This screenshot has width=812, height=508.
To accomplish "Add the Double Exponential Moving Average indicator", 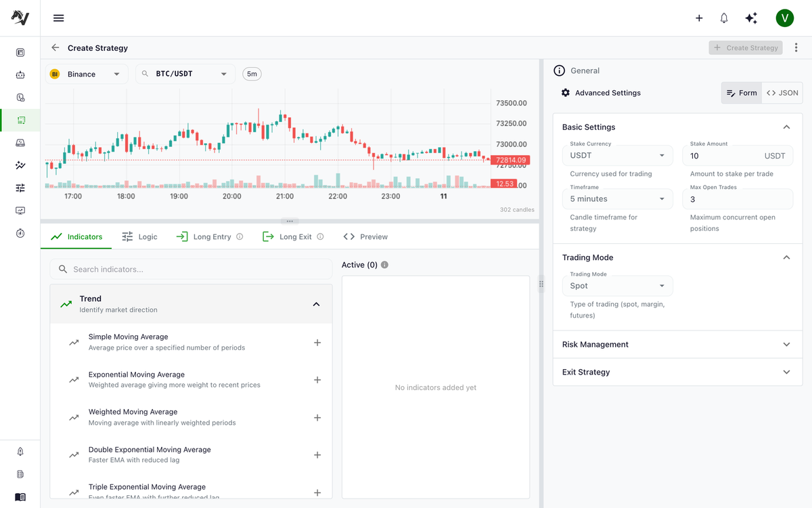I will pyautogui.click(x=317, y=455).
